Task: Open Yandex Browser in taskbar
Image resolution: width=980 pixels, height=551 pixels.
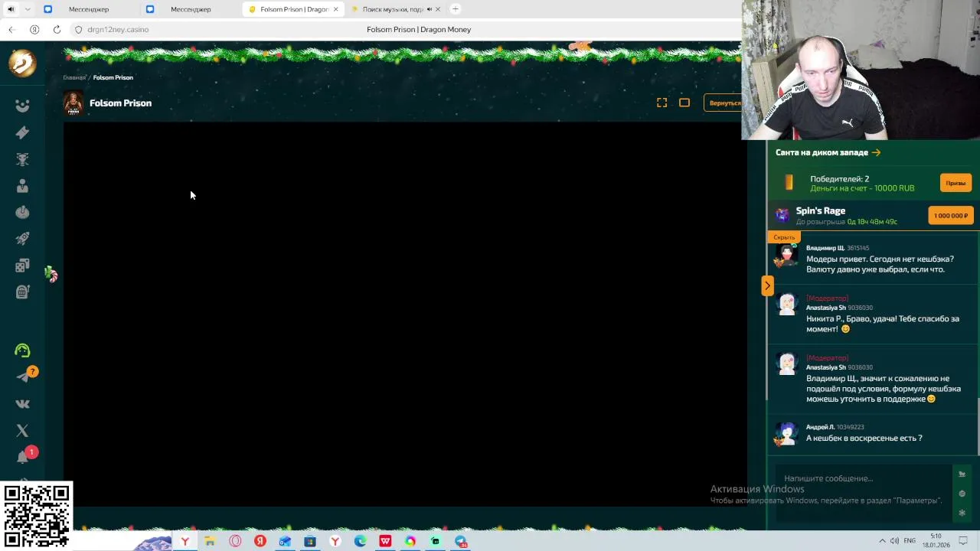Action: click(x=185, y=542)
